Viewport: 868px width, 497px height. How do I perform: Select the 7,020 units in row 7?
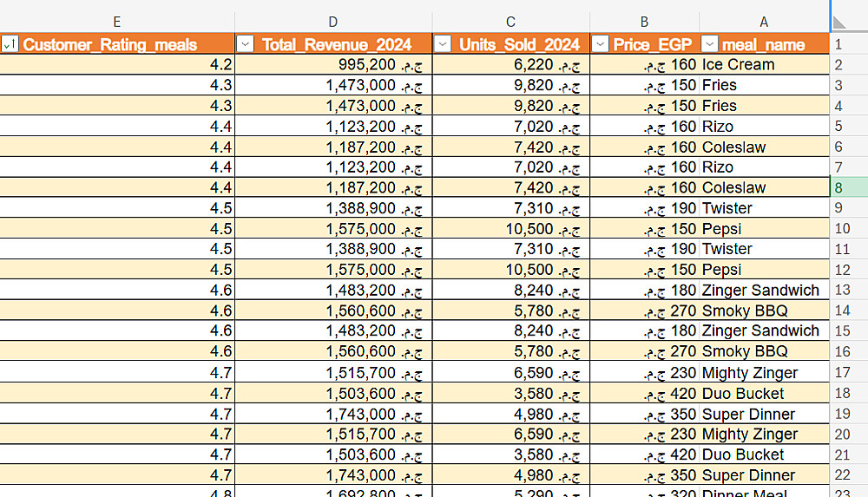click(x=511, y=167)
